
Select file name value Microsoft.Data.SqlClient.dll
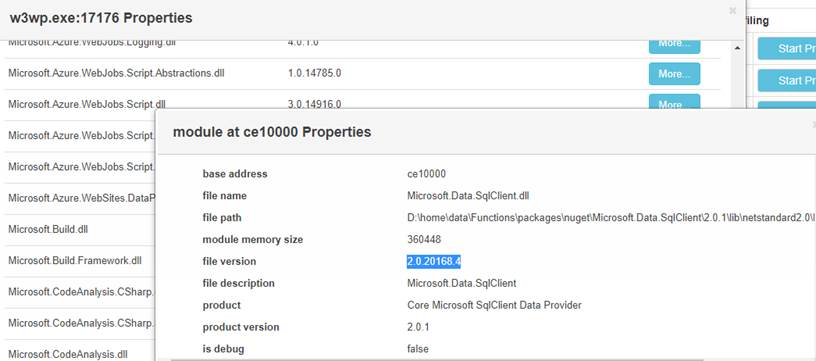pyautogui.click(x=468, y=196)
